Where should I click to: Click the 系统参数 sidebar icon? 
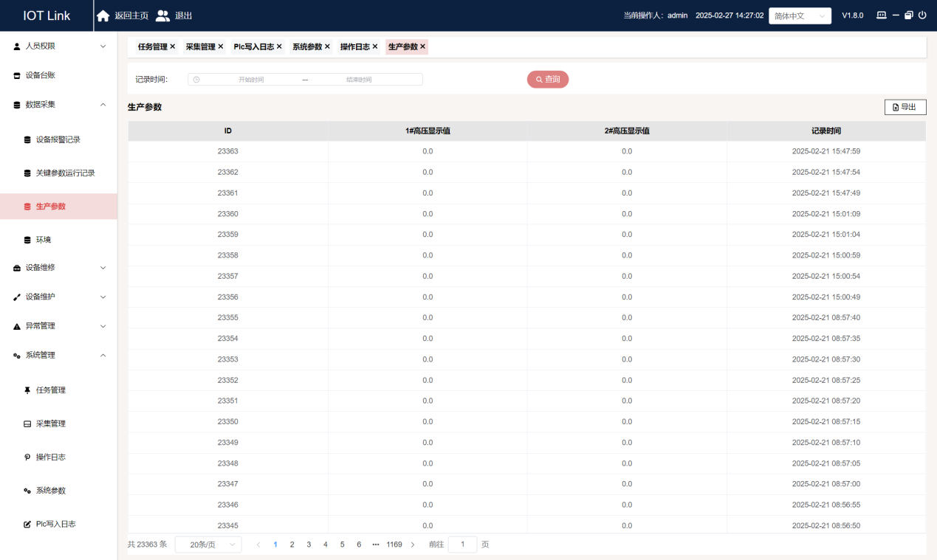click(x=27, y=491)
